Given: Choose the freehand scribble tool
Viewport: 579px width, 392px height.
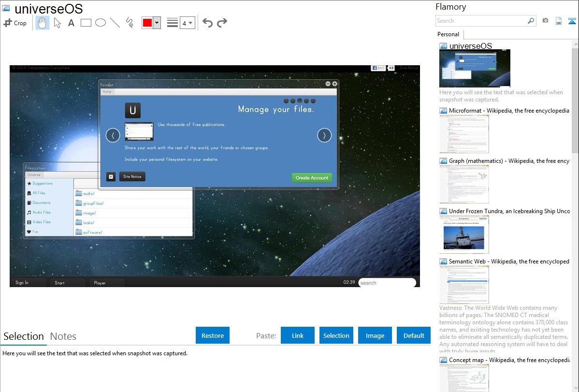Looking at the screenshot, I should (130, 23).
